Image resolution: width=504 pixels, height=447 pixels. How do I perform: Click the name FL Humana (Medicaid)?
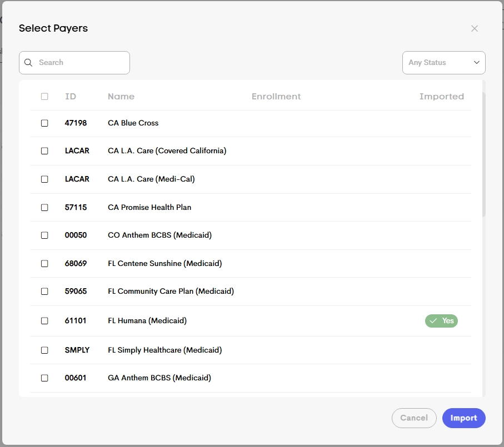(147, 321)
